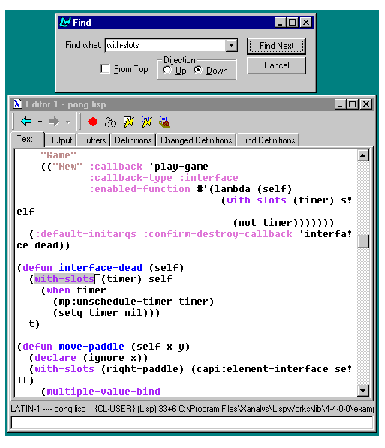This screenshot has width=385, height=448.
Task: Open the back history dropdown arrow
Action: (x=40, y=122)
